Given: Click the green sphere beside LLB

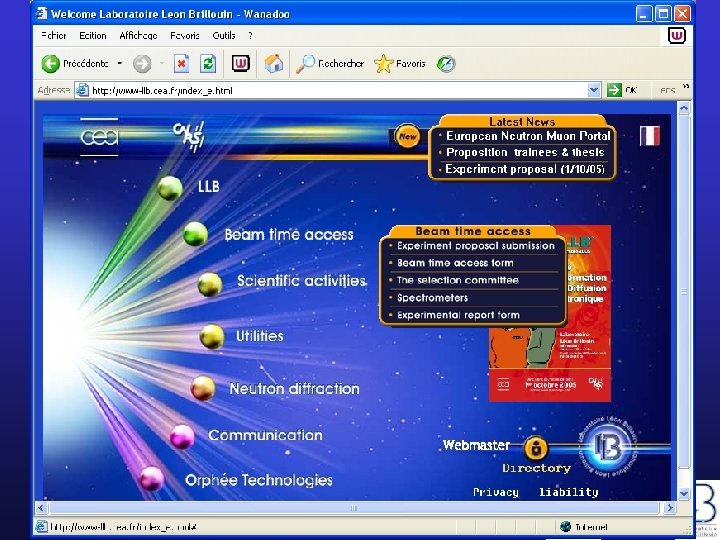Looking at the screenshot, I should pos(170,188).
